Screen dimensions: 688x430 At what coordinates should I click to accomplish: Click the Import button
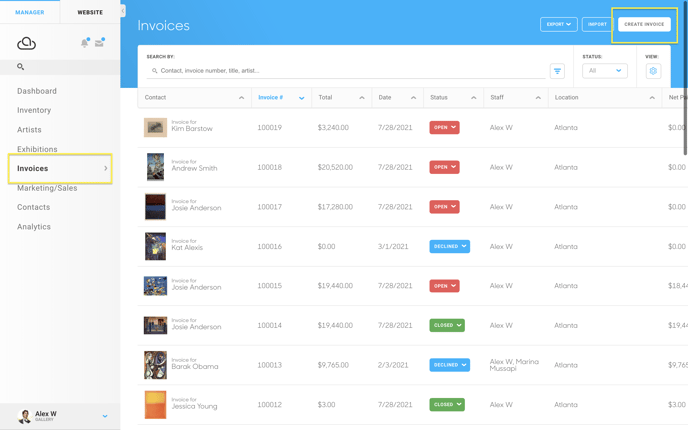pyautogui.click(x=597, y=25)
